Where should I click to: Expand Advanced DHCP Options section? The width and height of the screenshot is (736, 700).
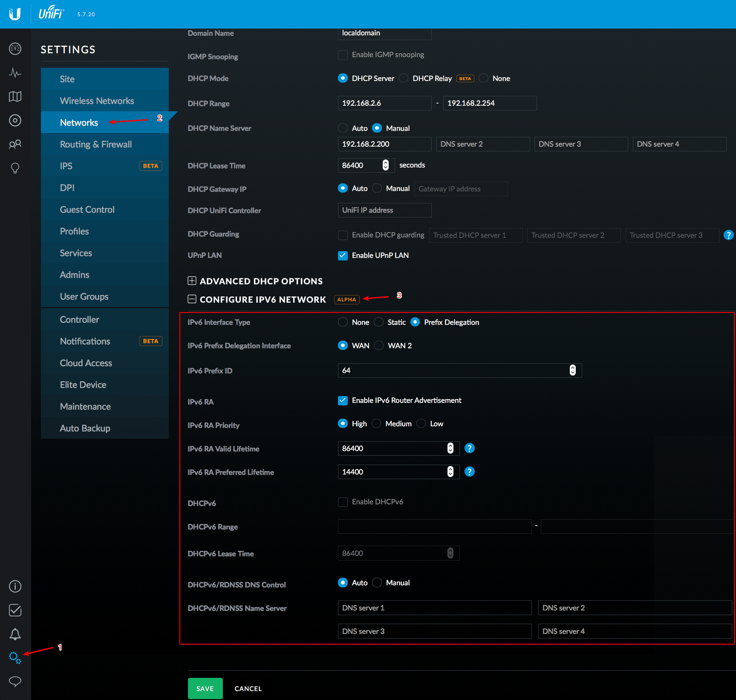tap(192, 281)
